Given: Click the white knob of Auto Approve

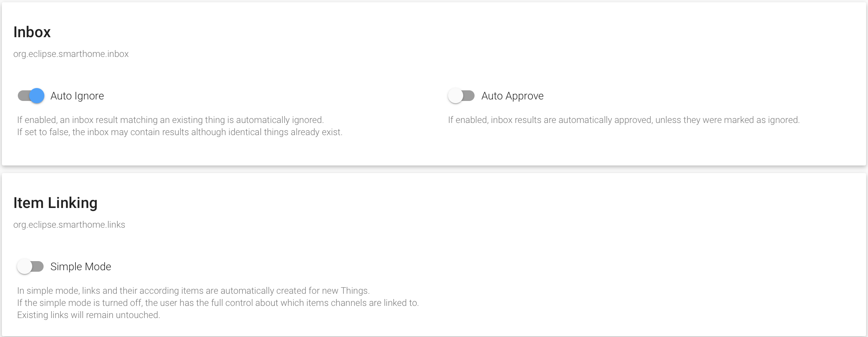Looking at the screenshot, I should point(455,96).
